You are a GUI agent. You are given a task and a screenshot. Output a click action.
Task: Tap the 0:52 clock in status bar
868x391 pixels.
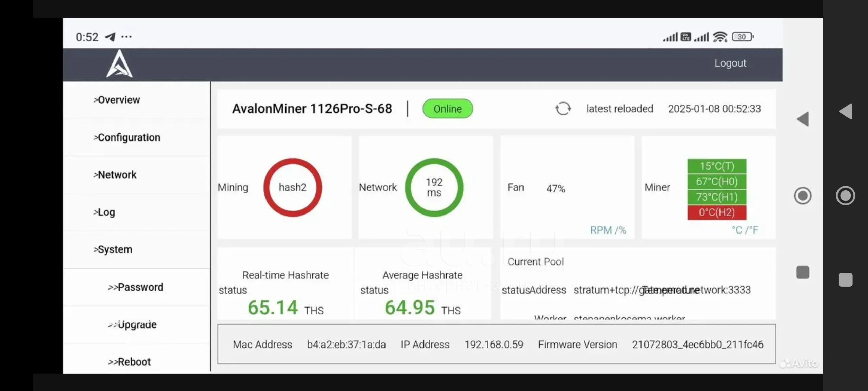click(x=87, y=37)
